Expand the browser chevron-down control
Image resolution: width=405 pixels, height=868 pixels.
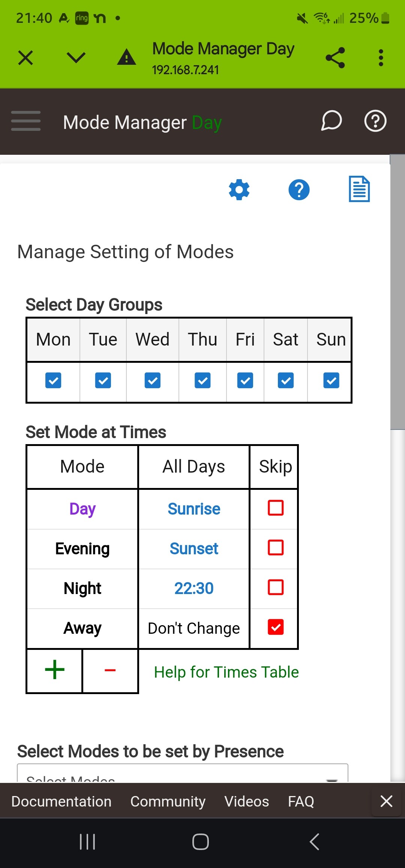tap(76, 58)
